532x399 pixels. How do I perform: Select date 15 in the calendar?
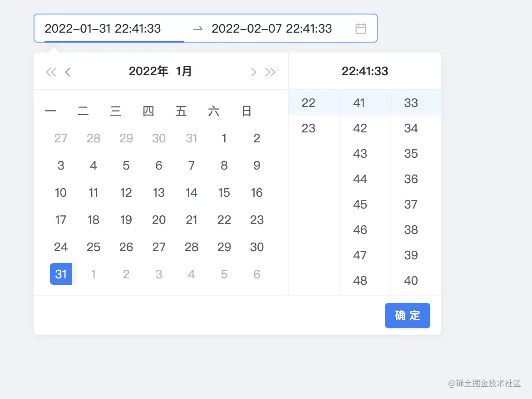point(224,193)
